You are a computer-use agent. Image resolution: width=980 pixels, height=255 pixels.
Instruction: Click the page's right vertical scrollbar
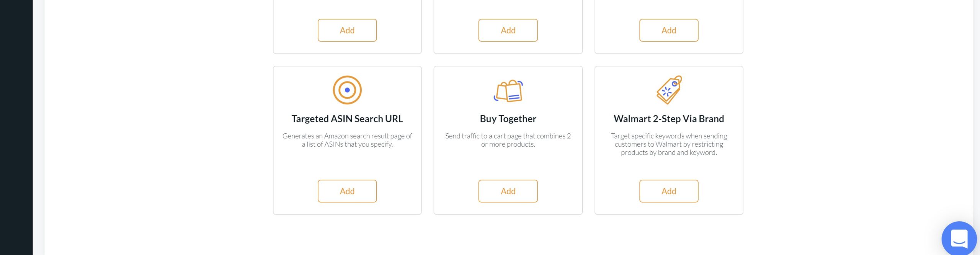point(976,115)
